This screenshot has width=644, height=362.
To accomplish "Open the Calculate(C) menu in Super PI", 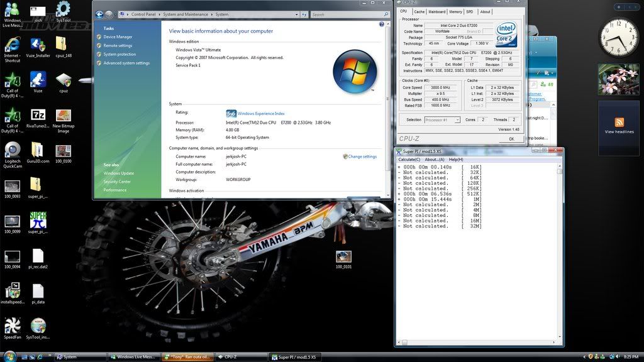I will pyautogui.click(x=409, y=159).
